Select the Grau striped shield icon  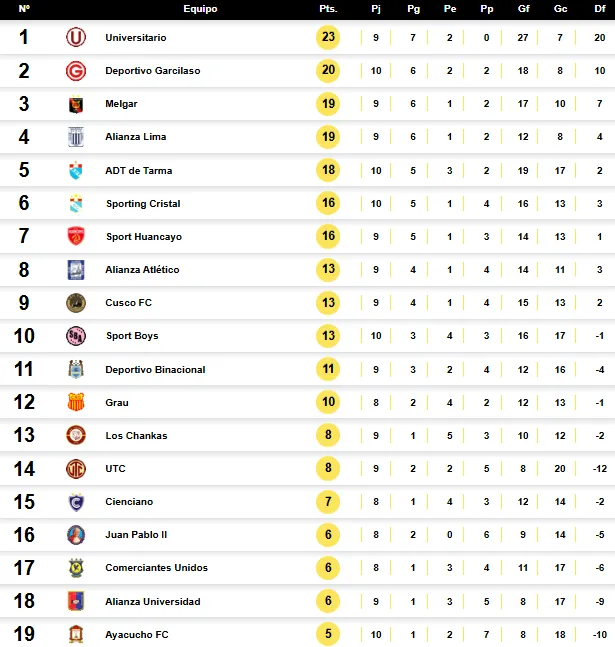pos(76,402)
